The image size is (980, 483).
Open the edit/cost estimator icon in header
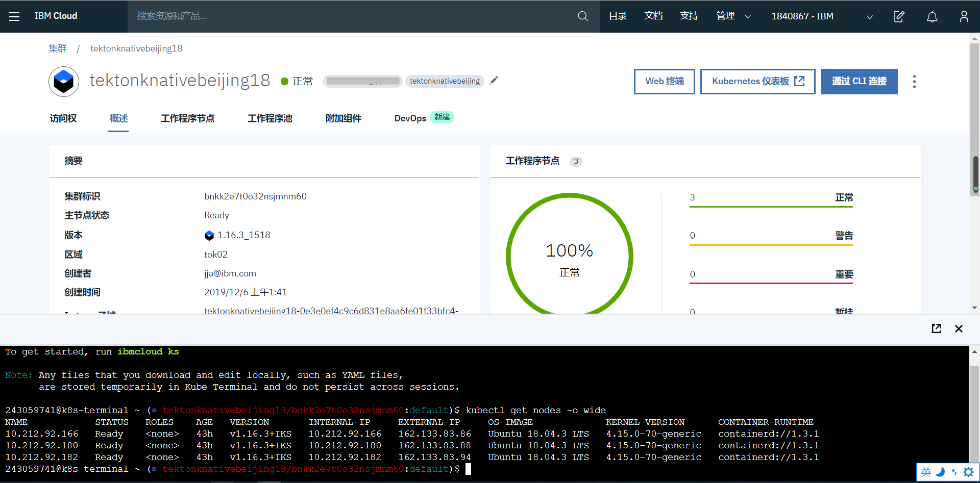pos(899,16)
